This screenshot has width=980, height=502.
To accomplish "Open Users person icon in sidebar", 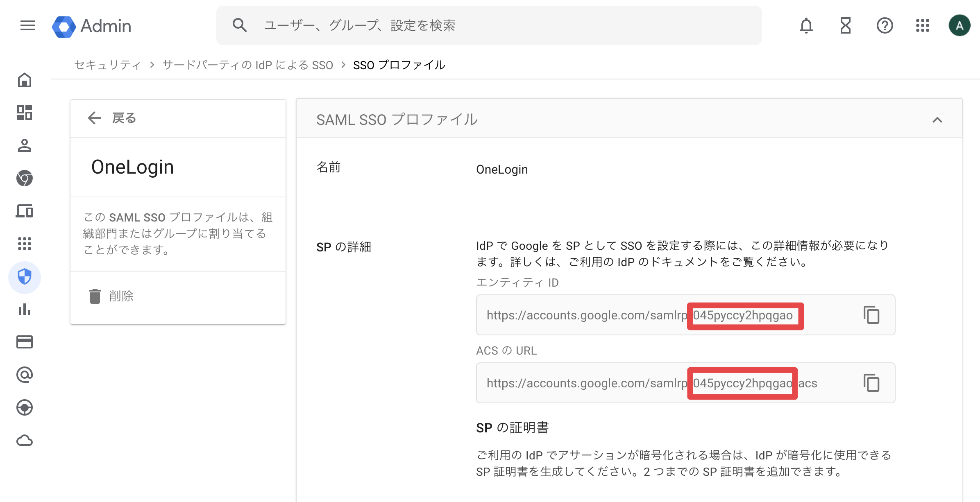I will (25, 145).
